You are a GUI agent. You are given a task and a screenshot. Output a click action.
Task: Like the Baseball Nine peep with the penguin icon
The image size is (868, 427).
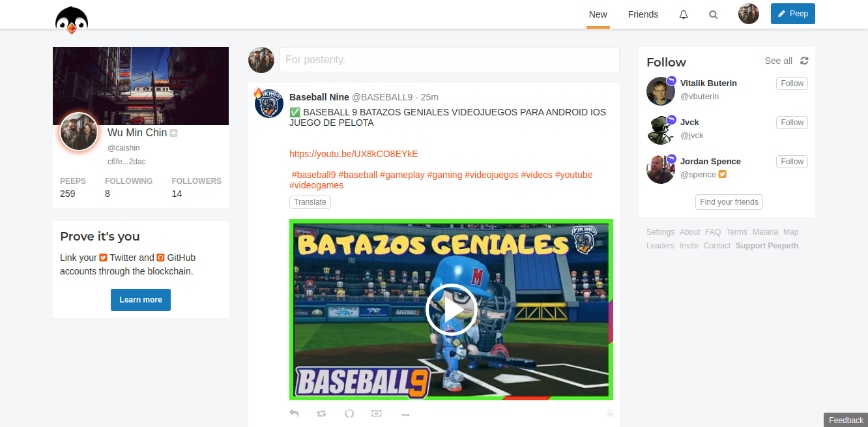[349, 413]
